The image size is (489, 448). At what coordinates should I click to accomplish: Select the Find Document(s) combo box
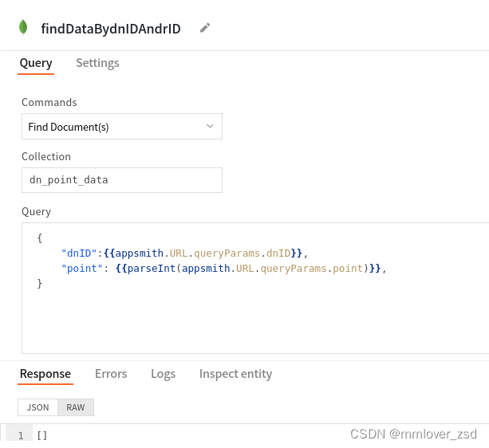122,127
